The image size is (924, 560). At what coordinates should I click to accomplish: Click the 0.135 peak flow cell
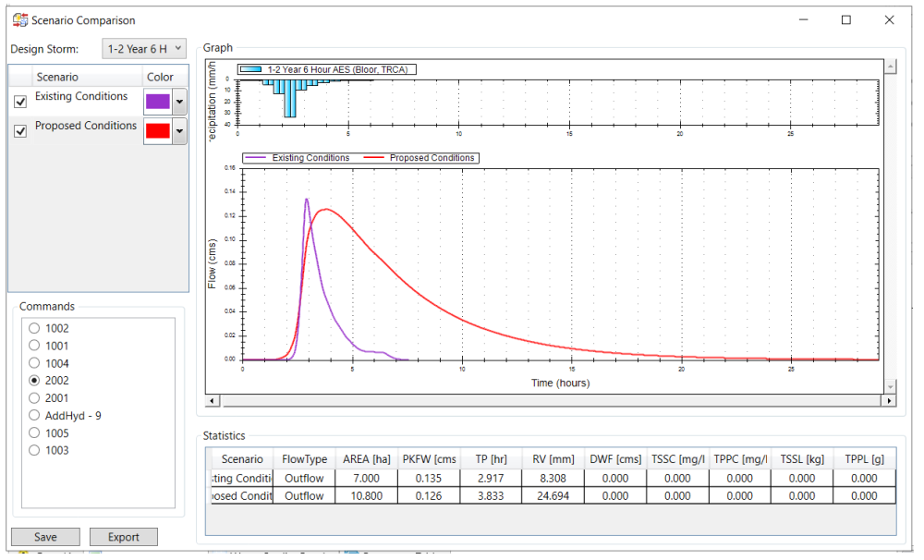tap(429, 478)
